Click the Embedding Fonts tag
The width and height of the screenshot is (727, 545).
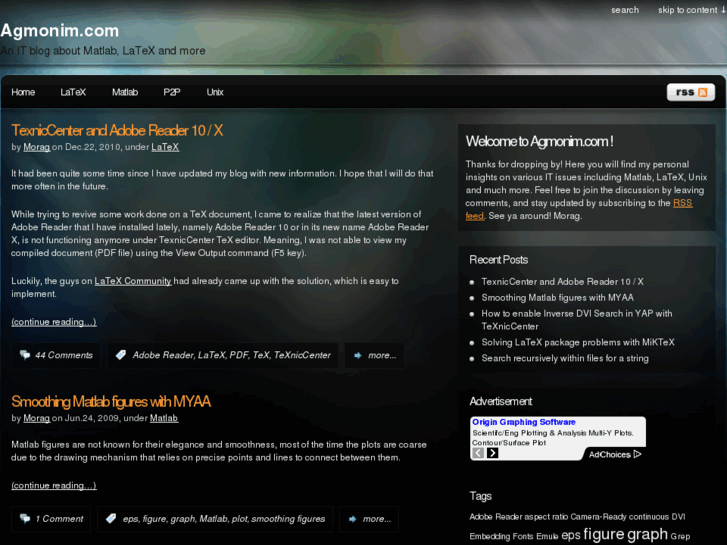pyautogui.click(x=501, y=537)
